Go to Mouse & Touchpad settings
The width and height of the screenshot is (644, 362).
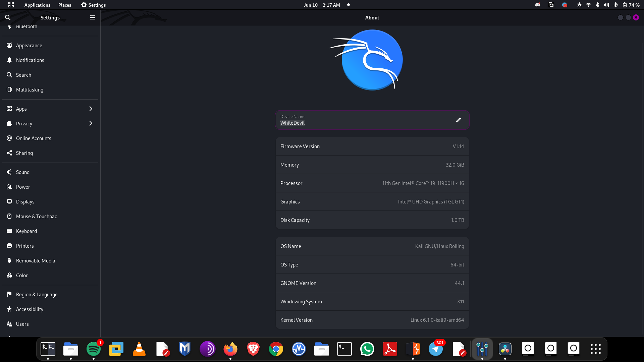click(37, 216)
